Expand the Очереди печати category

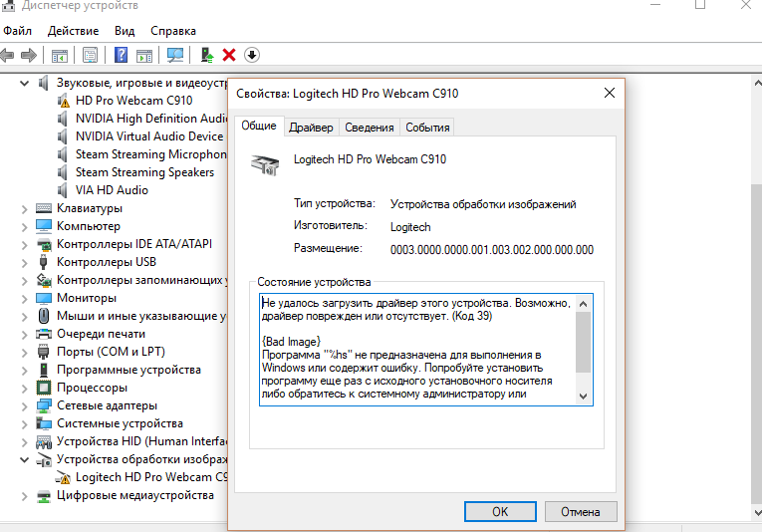[x=24, y=335]
